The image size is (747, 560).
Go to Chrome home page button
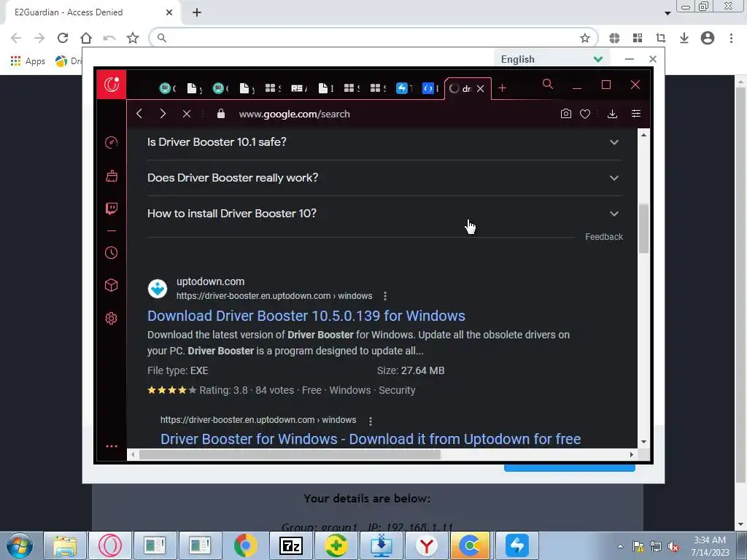click(x=86, y=38)
